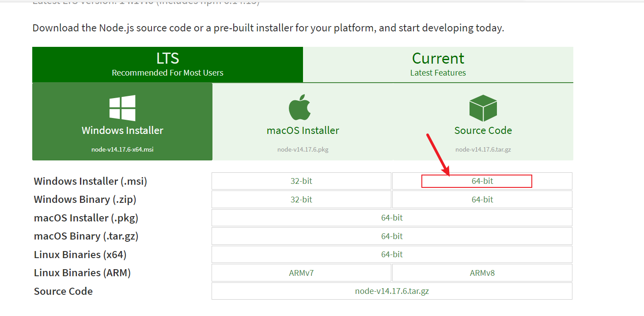Open the Source Code tile label
This screenshot has height=316, width=644.
(x=483, y=130)
